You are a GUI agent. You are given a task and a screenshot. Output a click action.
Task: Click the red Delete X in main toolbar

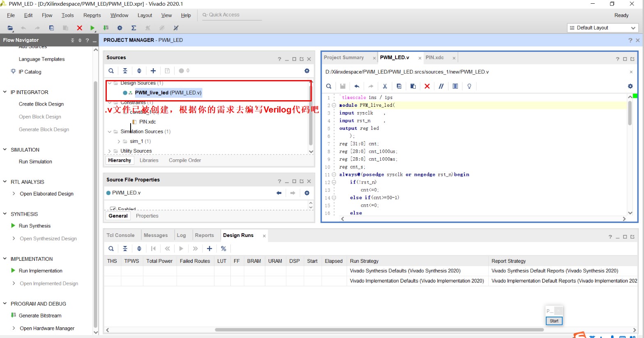point(80,28)
